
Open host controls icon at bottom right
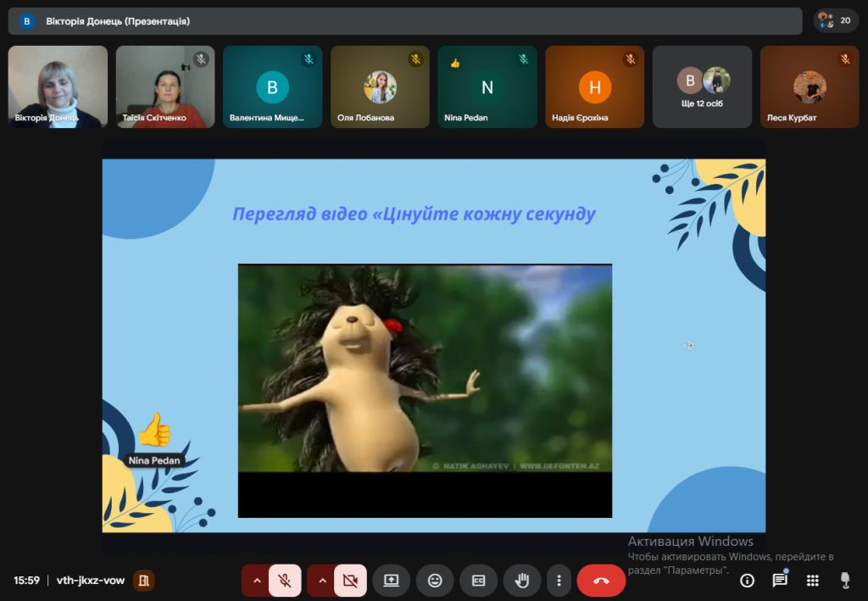(x=844, y=581)
